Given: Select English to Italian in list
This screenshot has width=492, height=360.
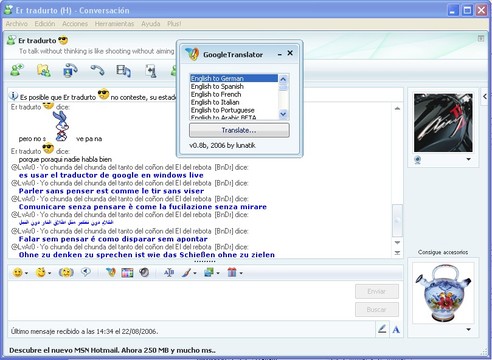Looking at the screenshot, I should [233, 102].
